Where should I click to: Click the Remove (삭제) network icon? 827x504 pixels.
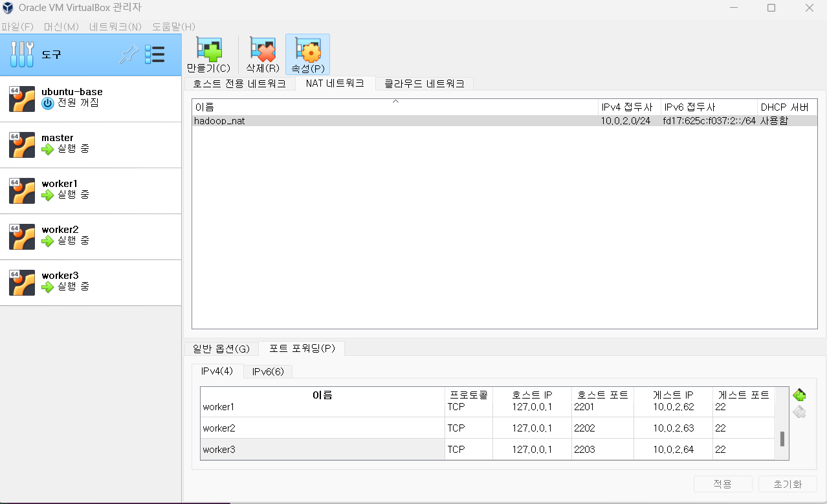(263, 49)
